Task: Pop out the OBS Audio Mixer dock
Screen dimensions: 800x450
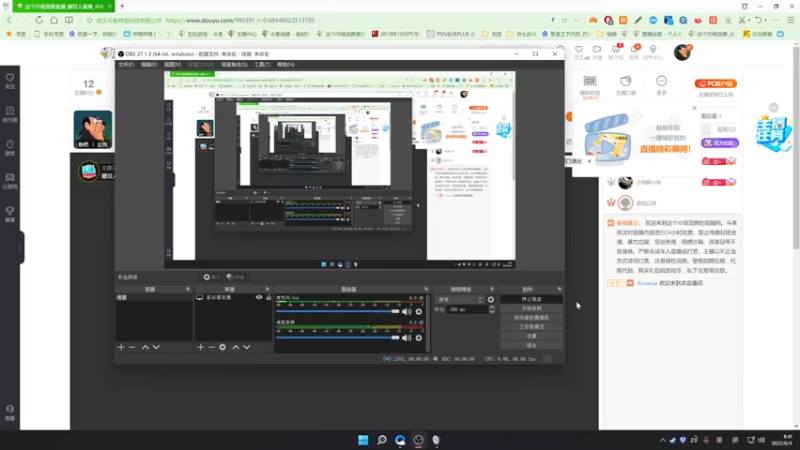Action: [x=426, y=289]
